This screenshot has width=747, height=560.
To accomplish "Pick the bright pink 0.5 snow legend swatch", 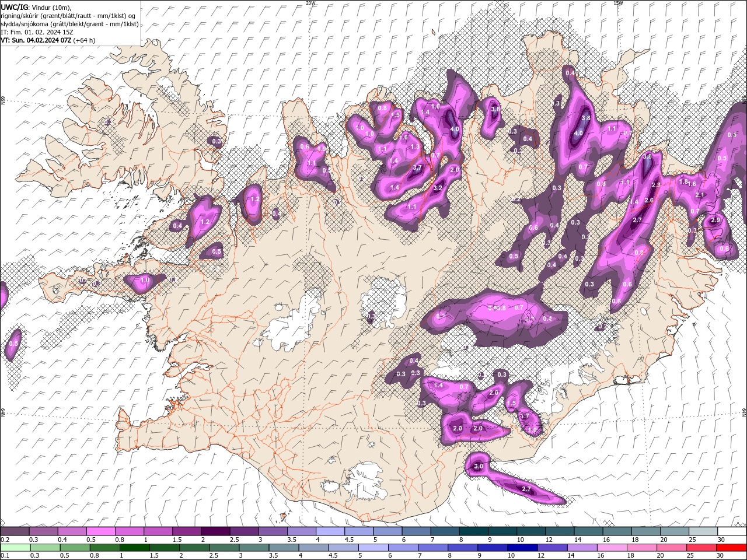I will [x=100, y=531].
